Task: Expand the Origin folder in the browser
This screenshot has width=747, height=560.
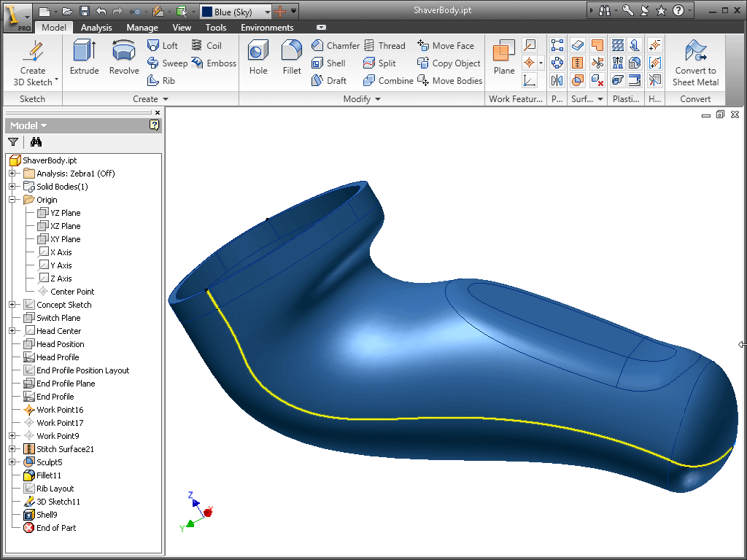Action: click(12, 199)
